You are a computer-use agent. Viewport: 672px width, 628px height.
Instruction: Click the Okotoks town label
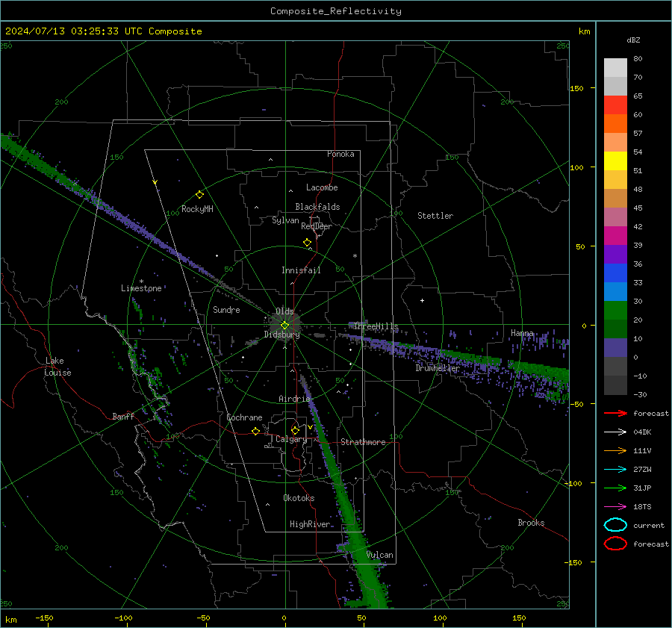point(299,498)
